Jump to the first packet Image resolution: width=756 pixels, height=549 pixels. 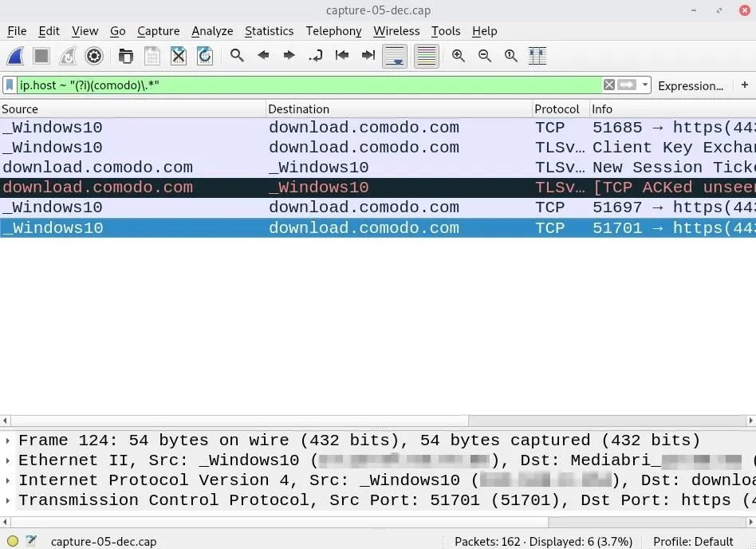342,55
